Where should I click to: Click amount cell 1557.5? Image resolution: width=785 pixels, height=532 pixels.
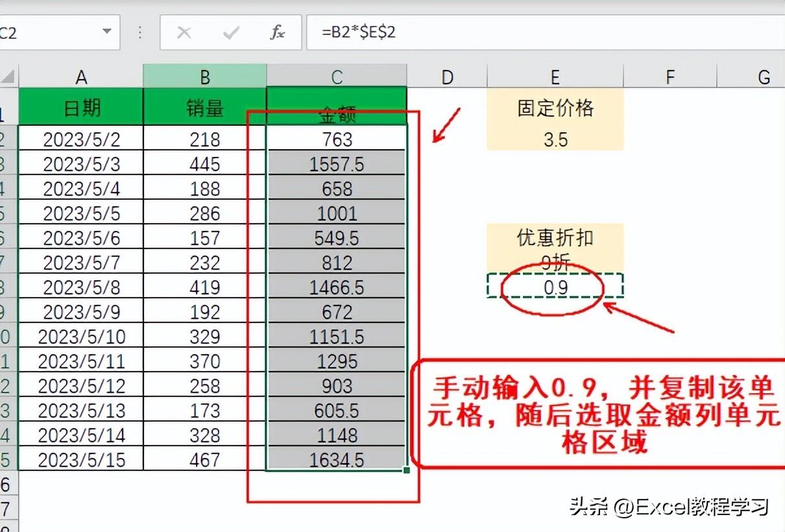click(337, 163)
